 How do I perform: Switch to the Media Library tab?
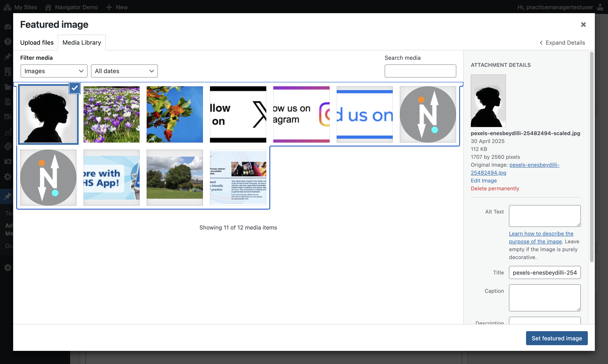82,42
